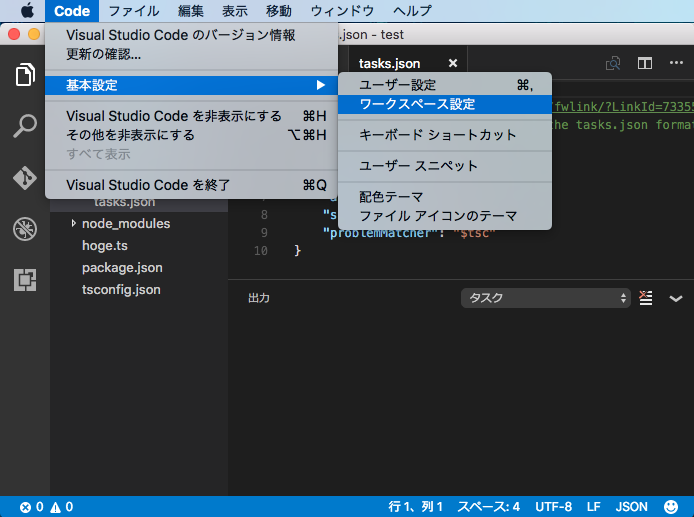
Task: Open Visual Studio Code のバージョン情報
Action: click(191, 35)
